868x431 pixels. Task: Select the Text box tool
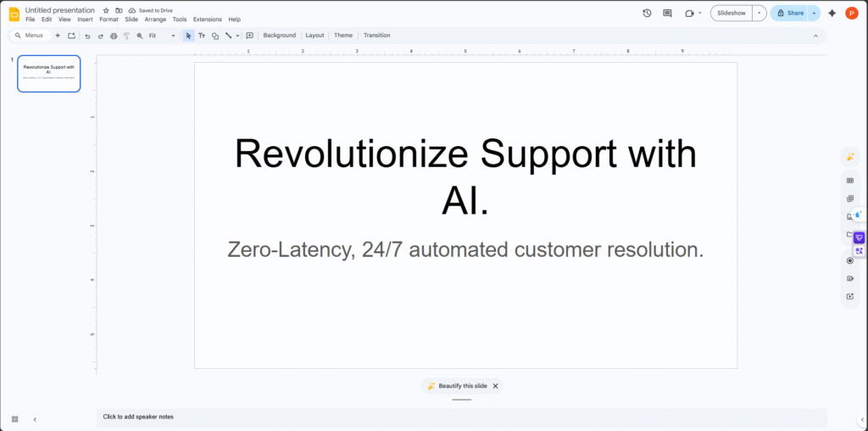pos(202,36)
